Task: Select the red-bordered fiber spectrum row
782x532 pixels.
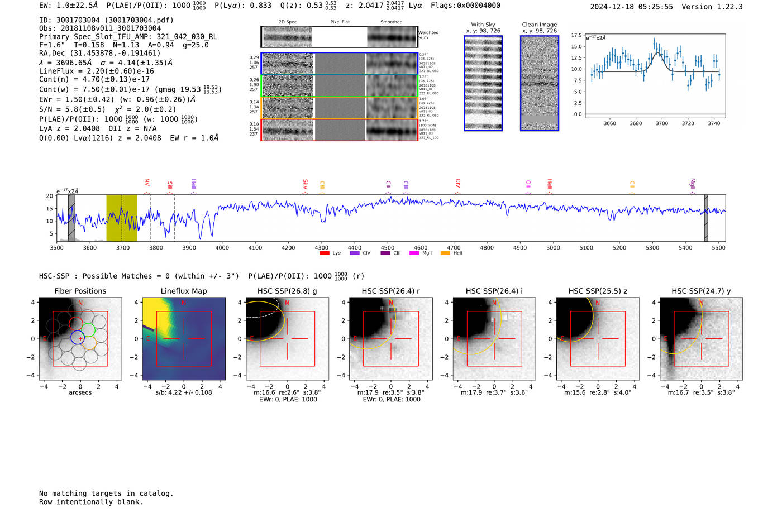Action: [x=340, y=130]
